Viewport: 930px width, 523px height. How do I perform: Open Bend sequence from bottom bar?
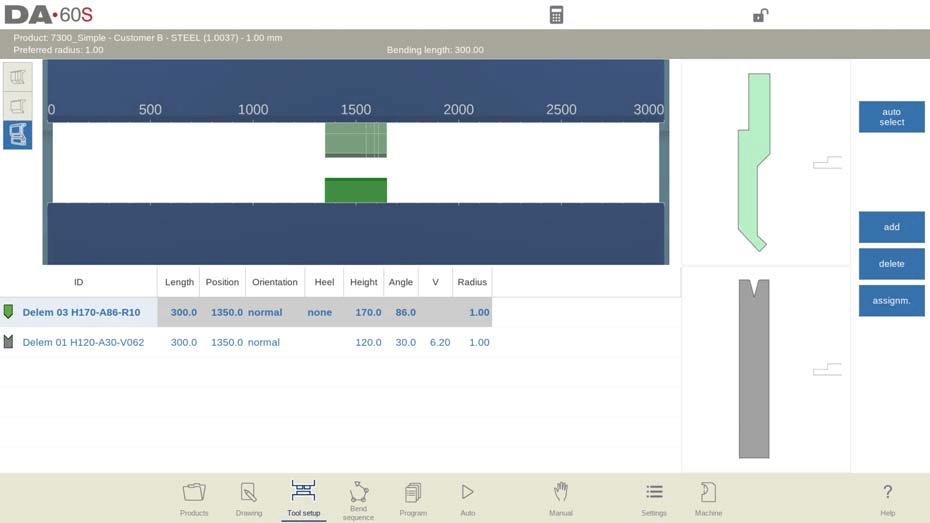358,498
